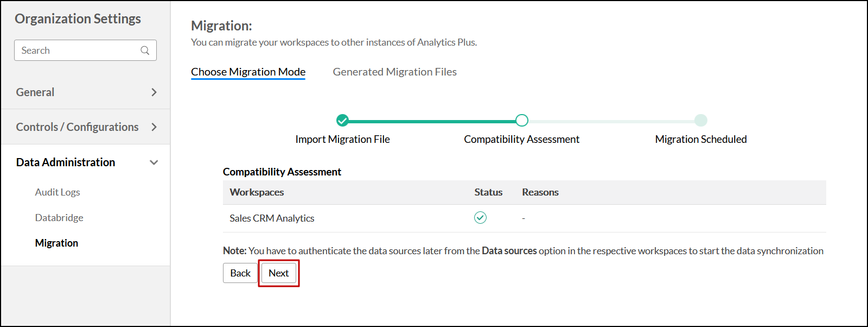Click the search magnifier icon
The image size is (868, 327).
click(145, 51)
